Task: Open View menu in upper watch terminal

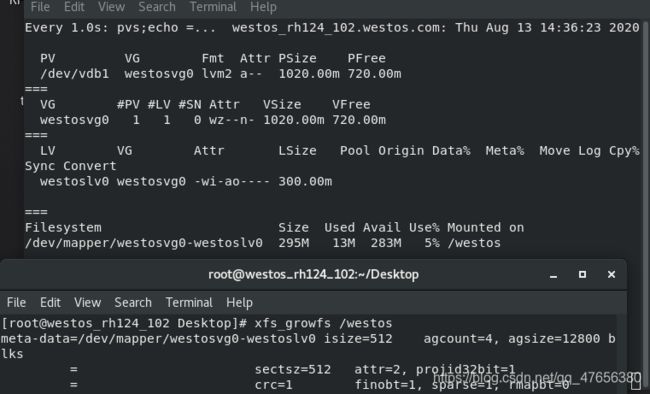Action: click(x=111, y=7)
